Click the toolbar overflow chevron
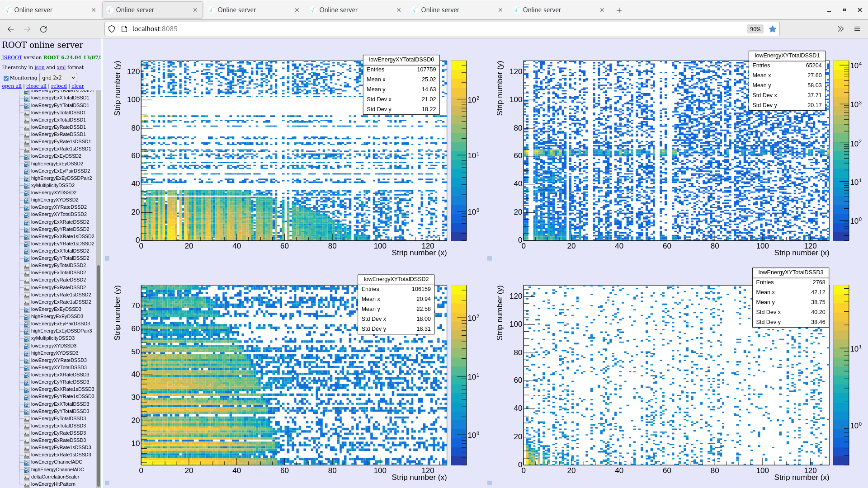Image resolution: width=868 pixels, height=488 pixels. (x=840, y=28)
